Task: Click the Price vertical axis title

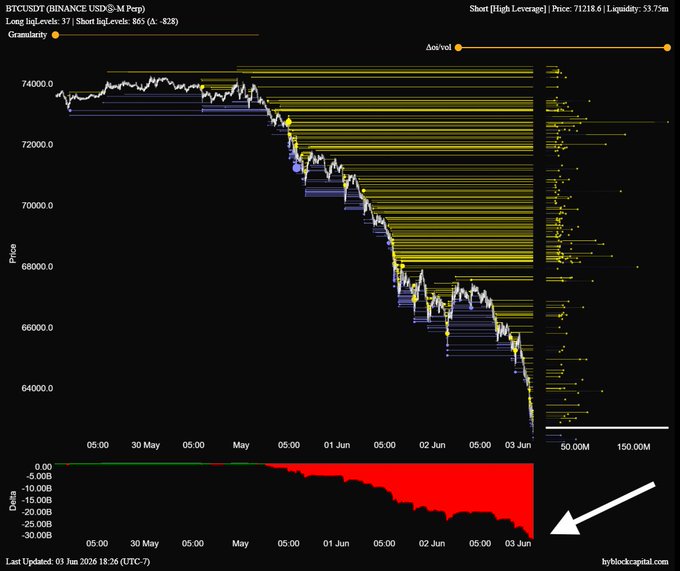Action: [x=13, y=253]
